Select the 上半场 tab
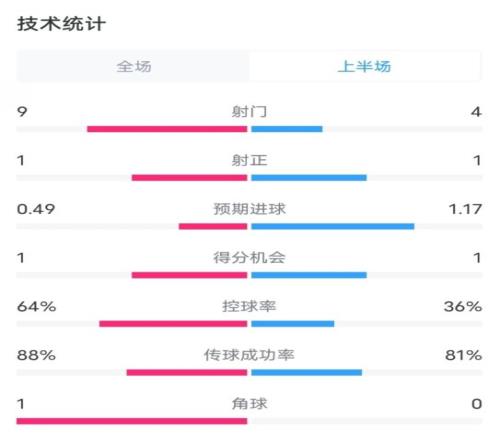Screen dimensions: 500x440 coord(365,66)
